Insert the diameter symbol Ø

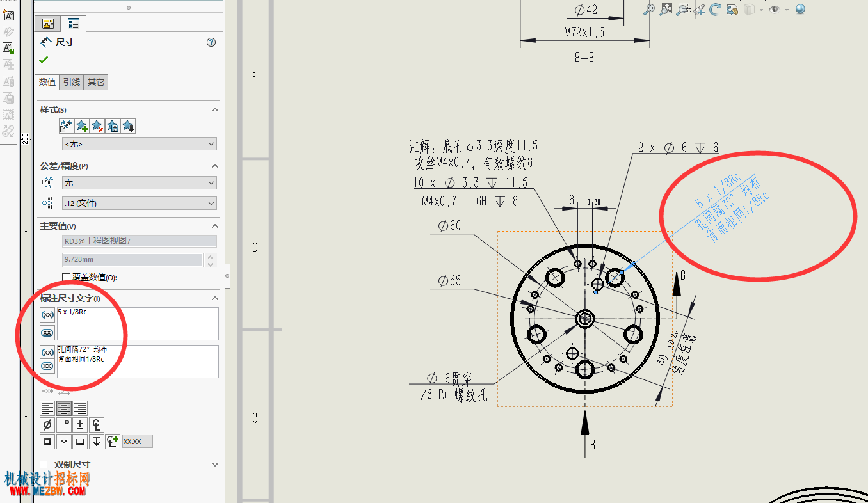(x=47, y=425)
